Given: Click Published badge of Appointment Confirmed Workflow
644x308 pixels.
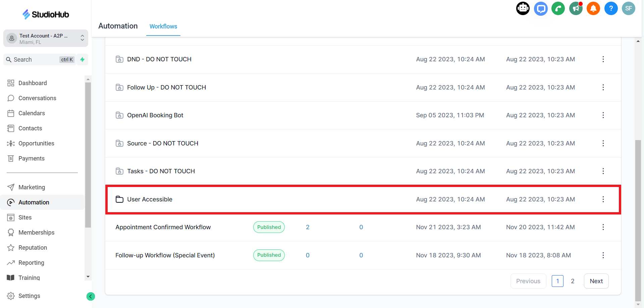Looking at the screenshot, I should tap(269, 227).
